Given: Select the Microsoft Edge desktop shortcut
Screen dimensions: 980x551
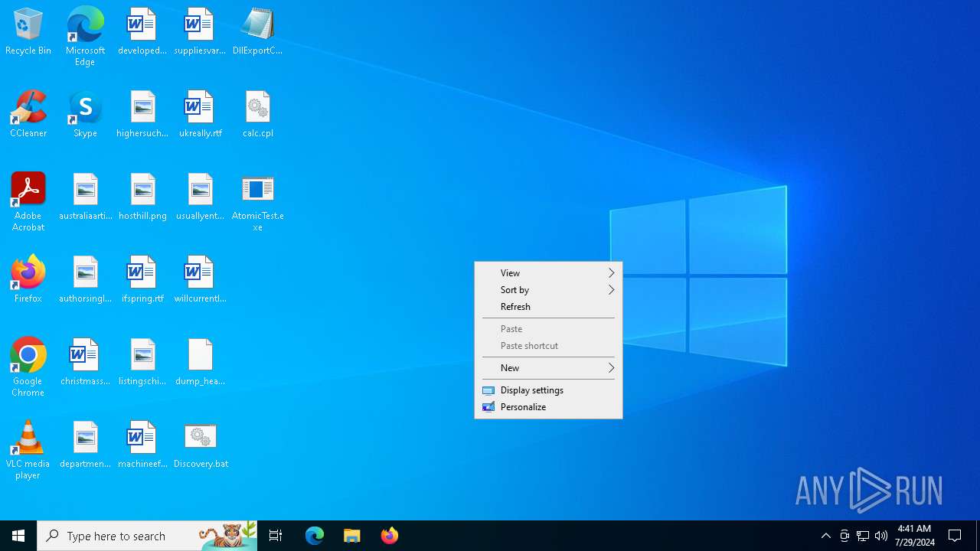Looking at the screenshot, I should click(x=85, y=37).
